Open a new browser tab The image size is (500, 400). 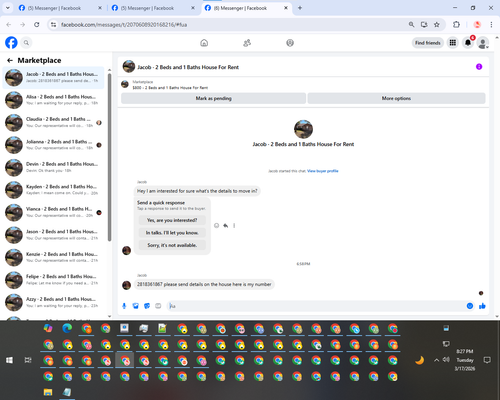pos(300,8)
